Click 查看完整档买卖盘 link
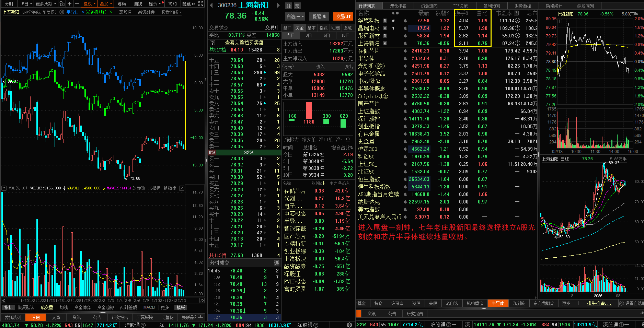The image size is (644, 328). pyautogui.click(x=244, y=43)
